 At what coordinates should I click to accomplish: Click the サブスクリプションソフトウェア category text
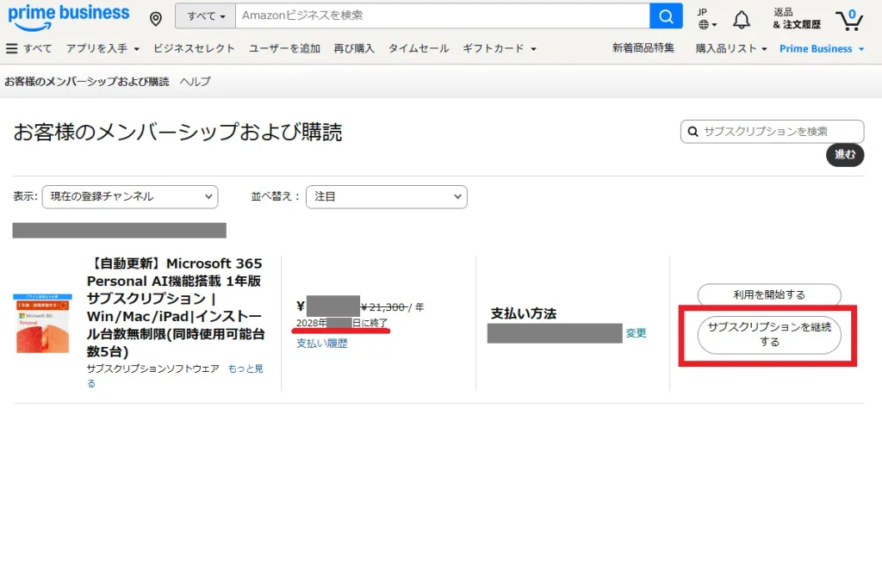153,368
